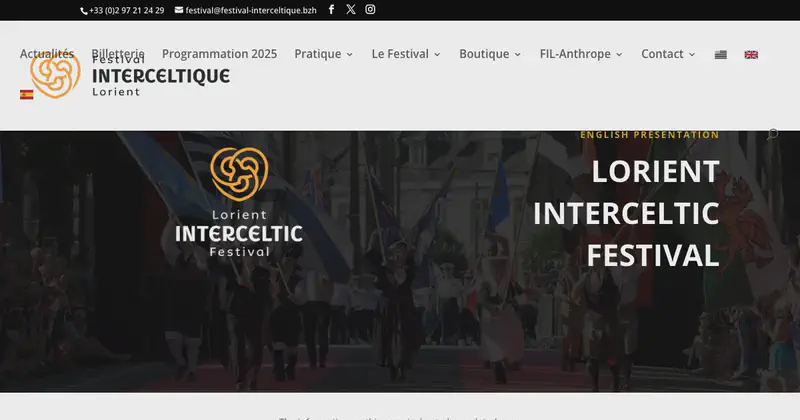Expand the Boutique menu chevron
800x420 pixels.
517,55
